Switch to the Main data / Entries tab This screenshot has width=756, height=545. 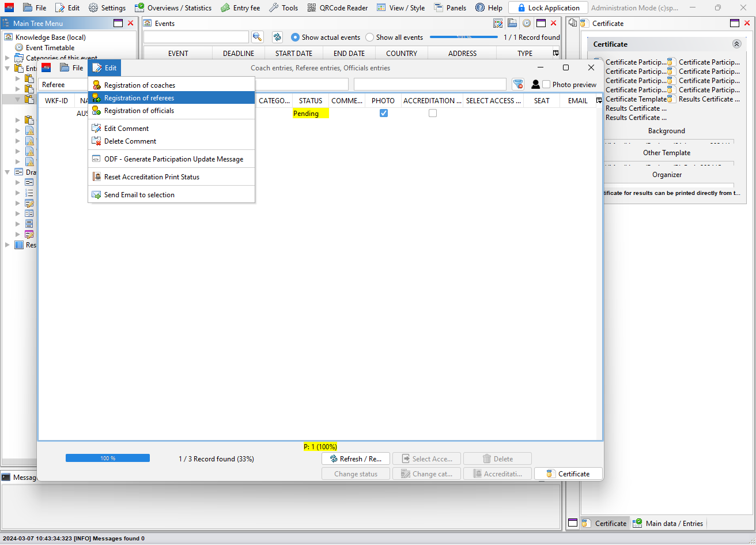[668, 523]
